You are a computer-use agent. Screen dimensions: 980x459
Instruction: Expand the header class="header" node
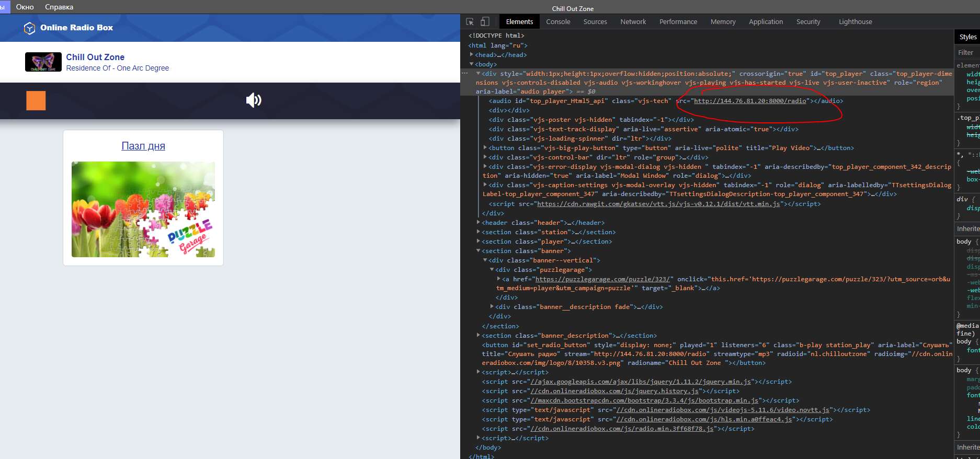click(478, 223)
